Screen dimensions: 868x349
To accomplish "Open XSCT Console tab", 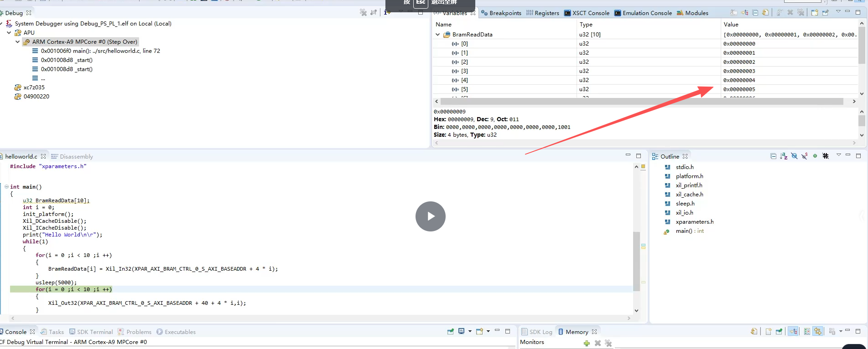I will [x=587, y=13].
